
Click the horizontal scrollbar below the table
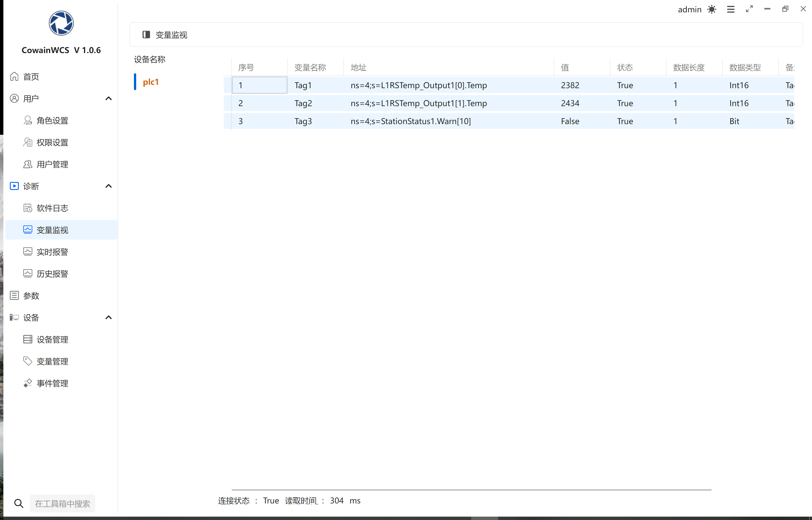(x=471, y=490)
